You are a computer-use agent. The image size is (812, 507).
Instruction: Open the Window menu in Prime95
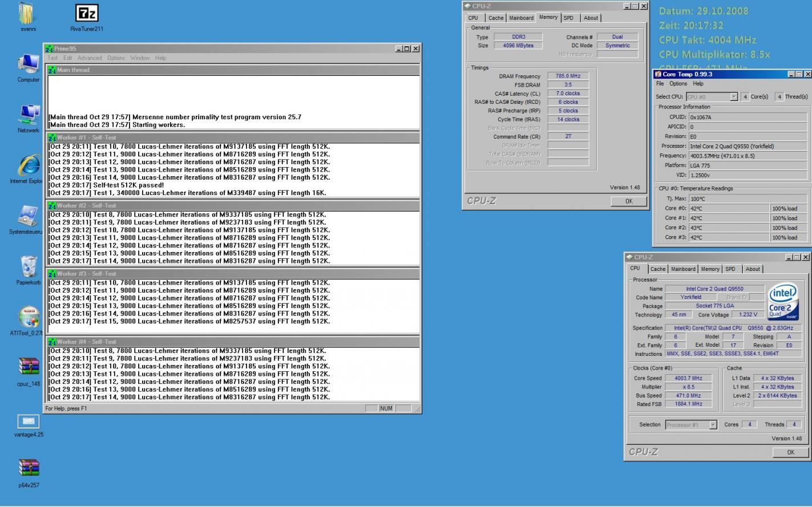pos(140,58)
